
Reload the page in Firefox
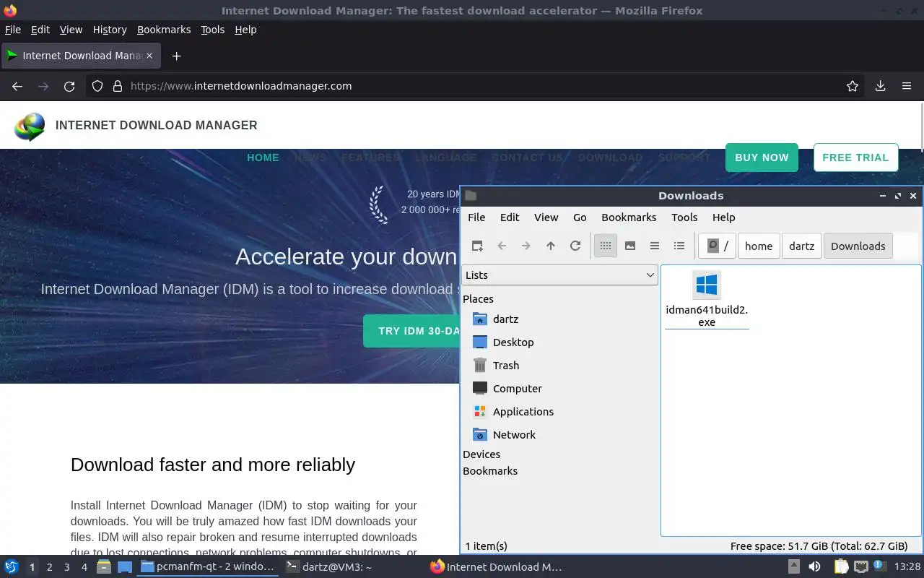pos(69,86)
